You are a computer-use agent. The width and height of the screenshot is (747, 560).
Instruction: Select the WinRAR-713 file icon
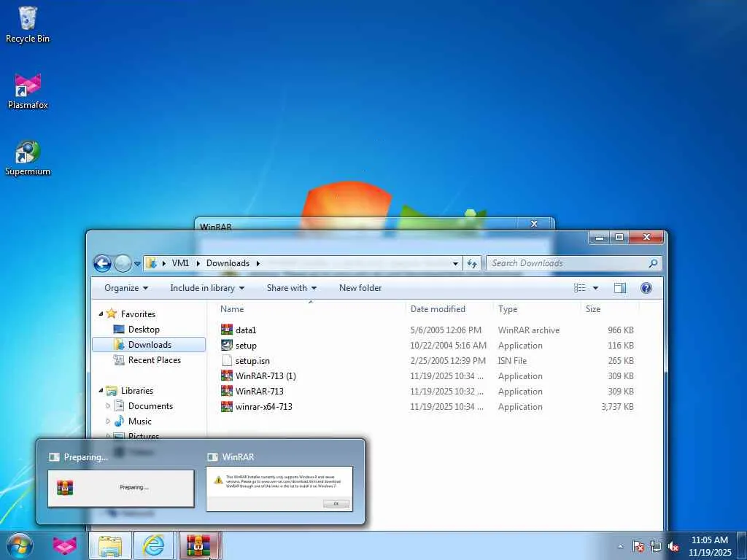pyautogui.click(x=227, y=391)
